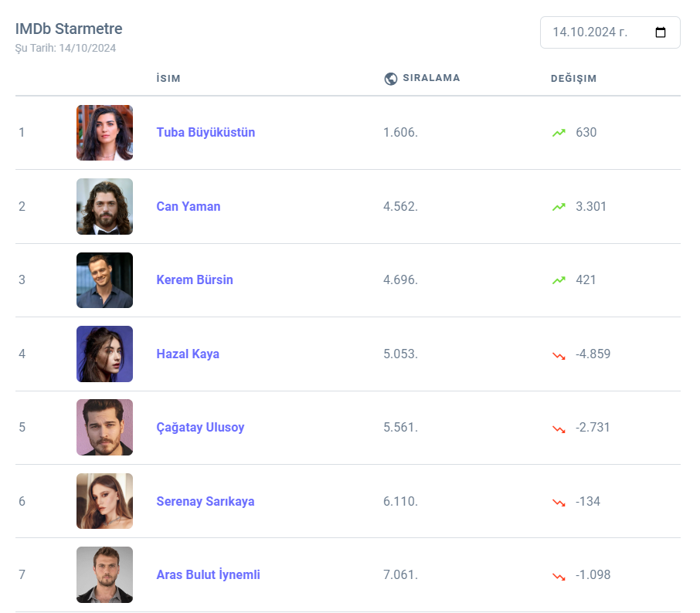Click Kerem Bürsin's green trend arrow icon
The image size is (700, 613).
point(559,280)
